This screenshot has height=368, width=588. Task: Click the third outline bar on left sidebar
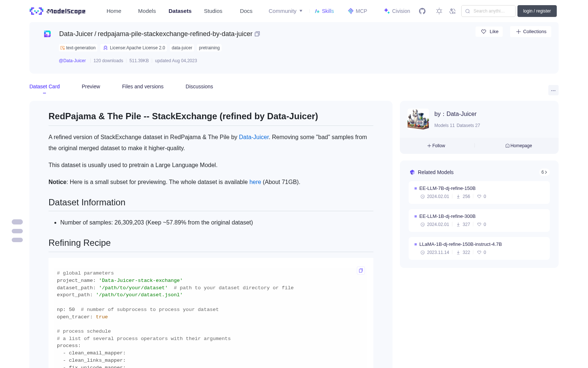(x=17, y=240)
